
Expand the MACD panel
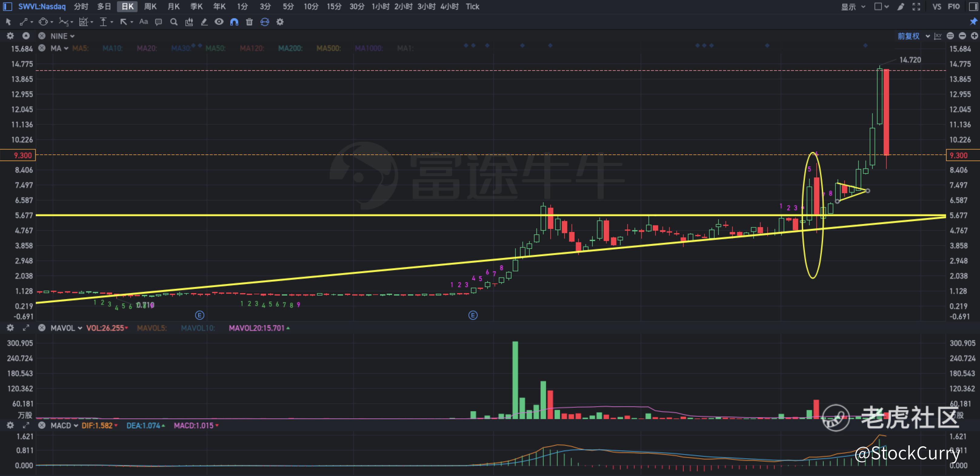coord(26,425)
